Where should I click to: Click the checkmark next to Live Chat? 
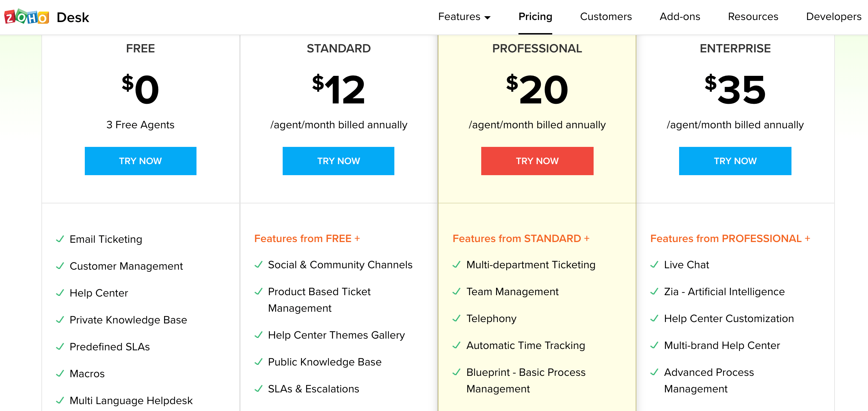(654, 264)
